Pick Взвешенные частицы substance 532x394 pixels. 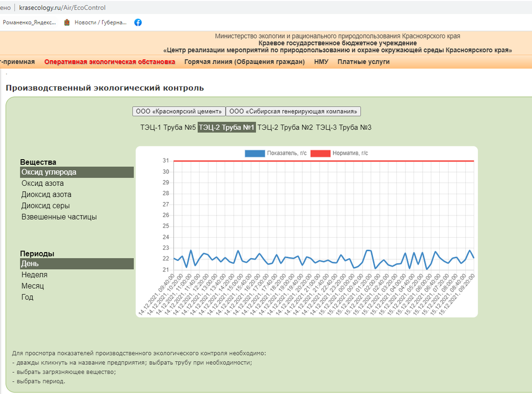pyautogui.click(x=59, y=216)
